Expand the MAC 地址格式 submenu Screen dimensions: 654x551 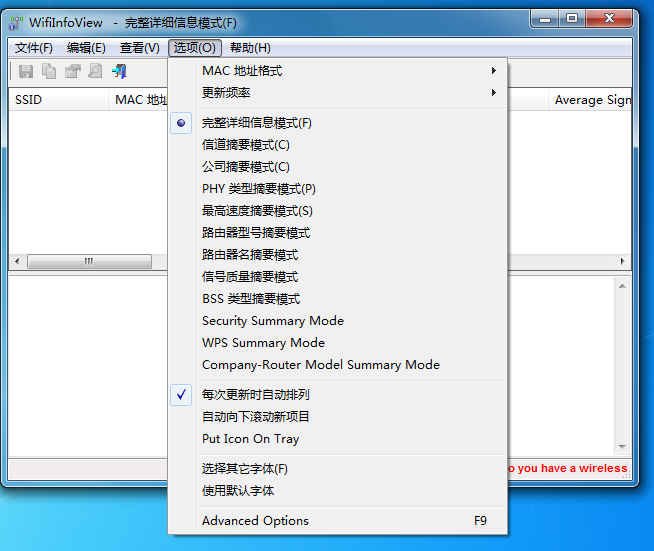[x=338, y=71]
